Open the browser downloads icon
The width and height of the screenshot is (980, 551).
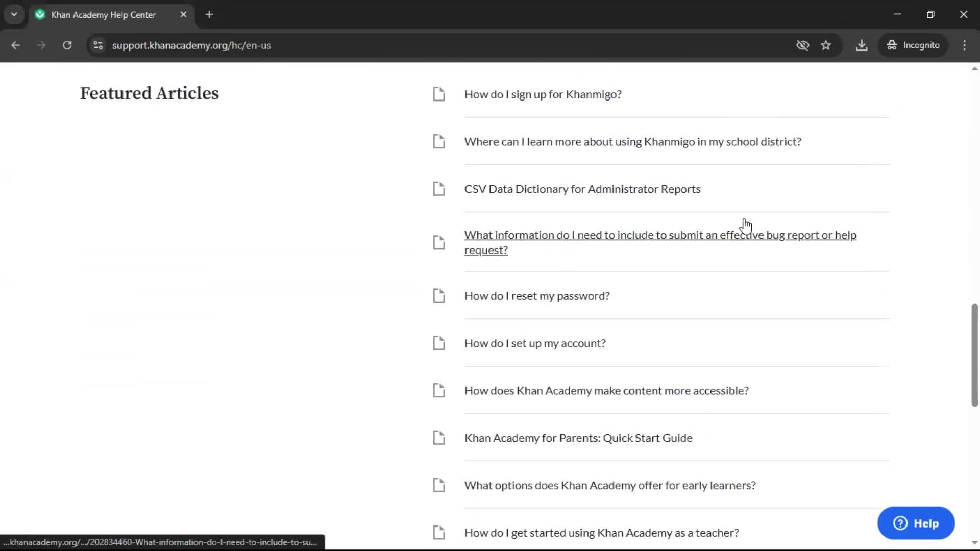click(x=862, y=45)
